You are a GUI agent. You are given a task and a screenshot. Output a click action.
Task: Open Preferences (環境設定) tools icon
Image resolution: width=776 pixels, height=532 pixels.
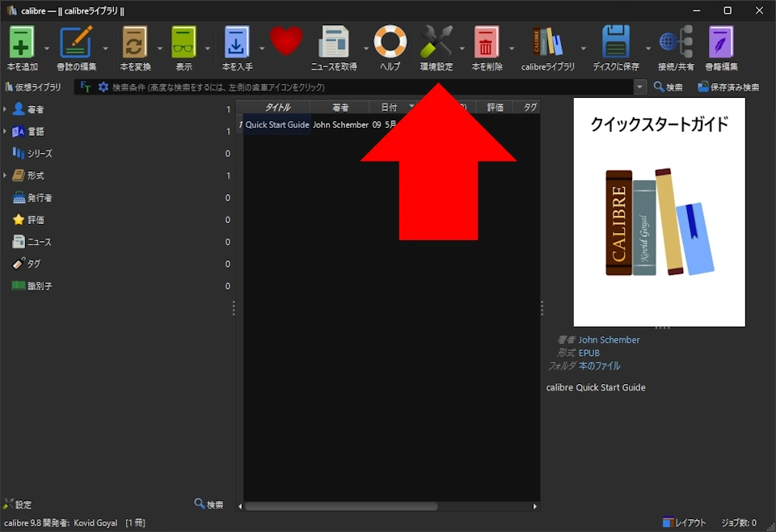[436, 41]
